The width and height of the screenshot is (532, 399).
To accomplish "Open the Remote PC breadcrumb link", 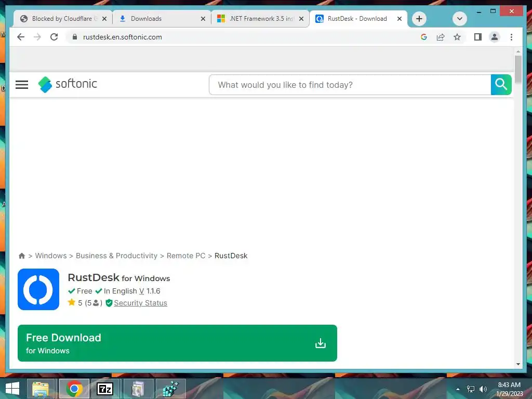I will [x=186, y=256].
